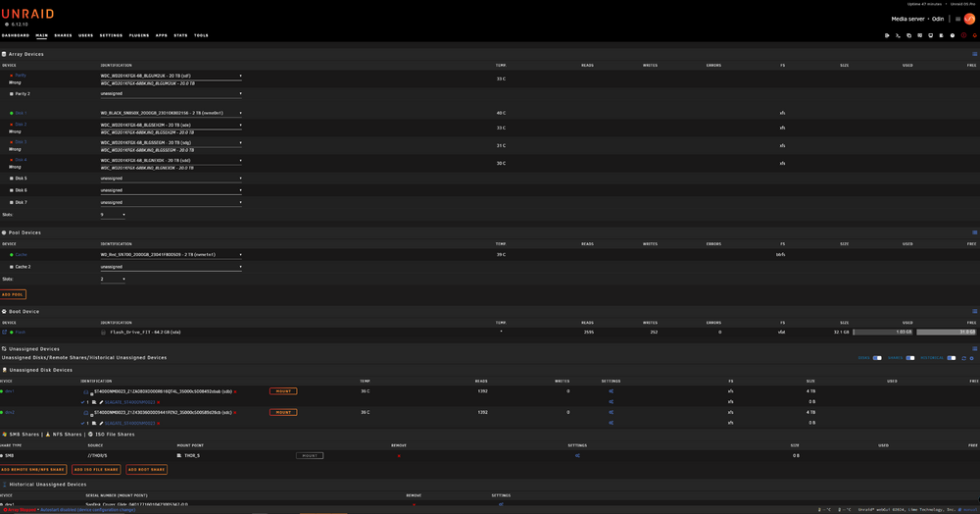Open the orange Unraid account avatar
980x514 pixels.
coord(969,19)
